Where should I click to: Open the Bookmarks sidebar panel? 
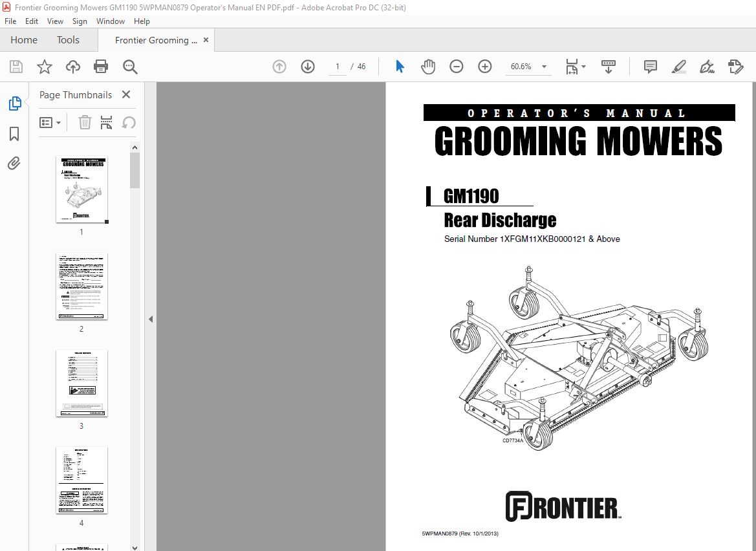coord(14,133)
